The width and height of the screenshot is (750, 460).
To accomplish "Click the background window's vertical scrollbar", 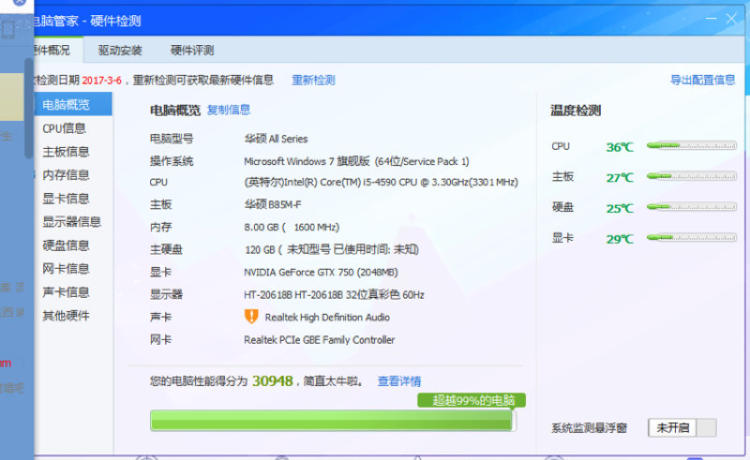I will [29, 108].
